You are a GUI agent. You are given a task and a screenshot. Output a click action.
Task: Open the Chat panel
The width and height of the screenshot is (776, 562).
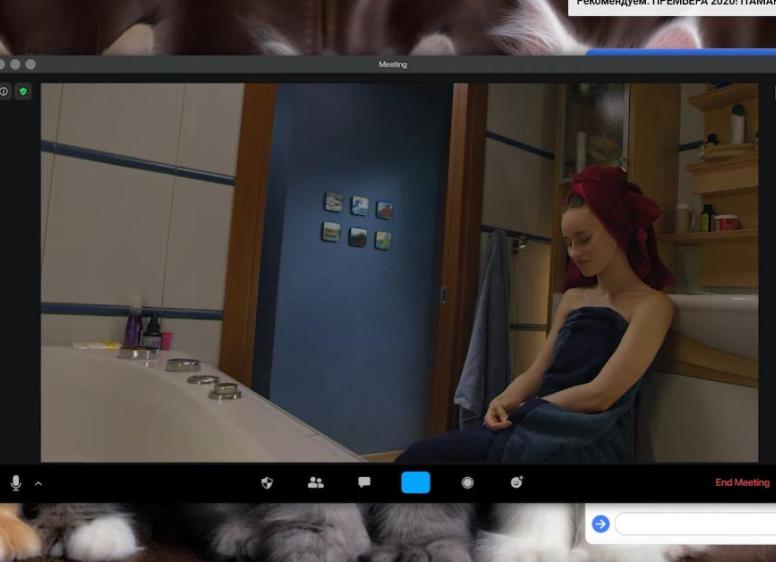click(x=364, y=482)
